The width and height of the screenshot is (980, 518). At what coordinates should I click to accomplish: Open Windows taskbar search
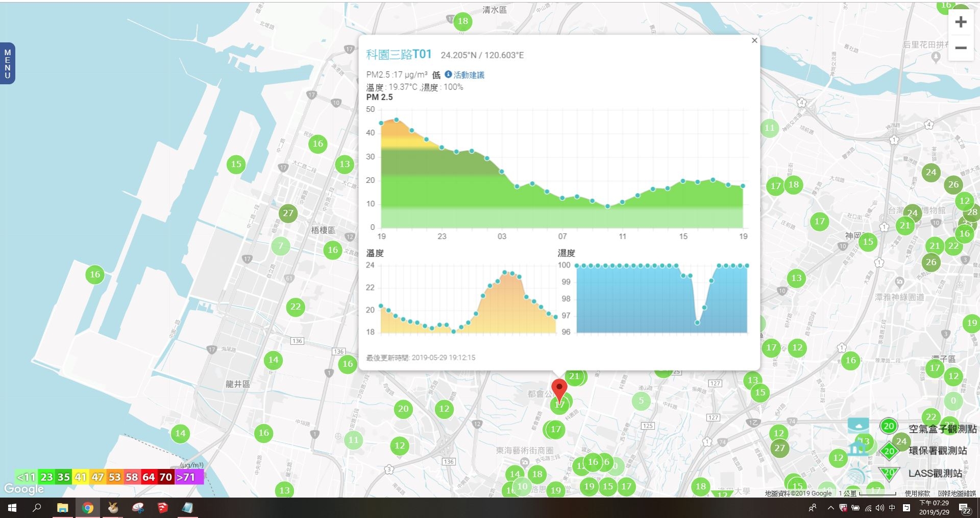(x=37, y=508)
